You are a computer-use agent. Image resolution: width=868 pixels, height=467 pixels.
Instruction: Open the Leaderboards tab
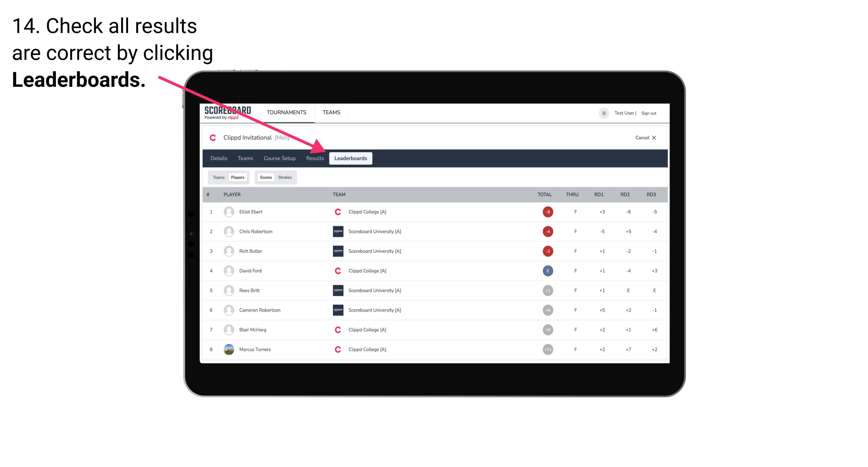(351, 158)
